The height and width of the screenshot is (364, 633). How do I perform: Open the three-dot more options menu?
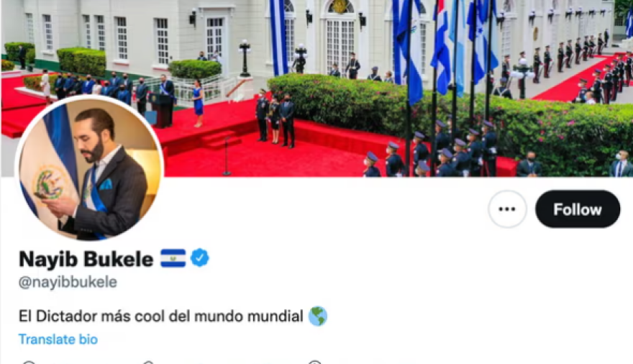(507, 209)
